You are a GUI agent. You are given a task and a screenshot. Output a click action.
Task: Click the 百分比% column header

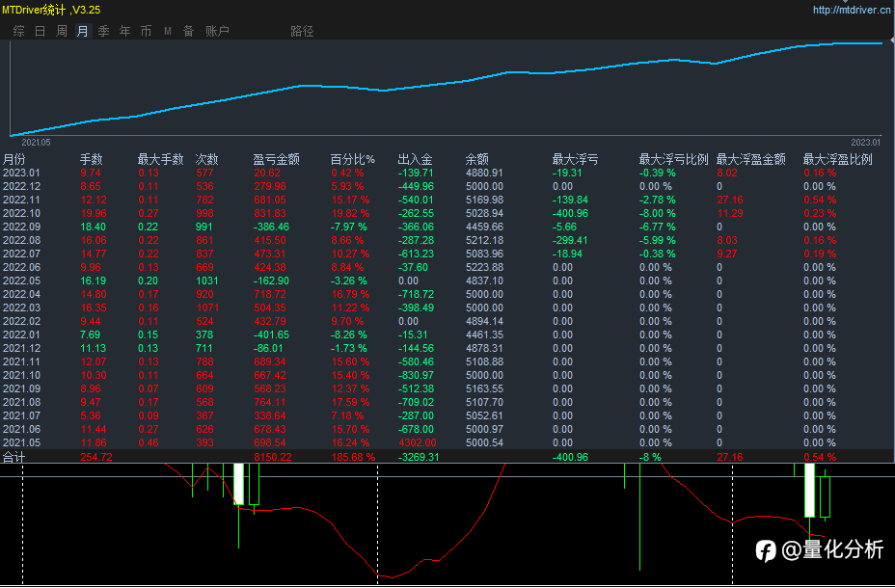tap(353, 160)
